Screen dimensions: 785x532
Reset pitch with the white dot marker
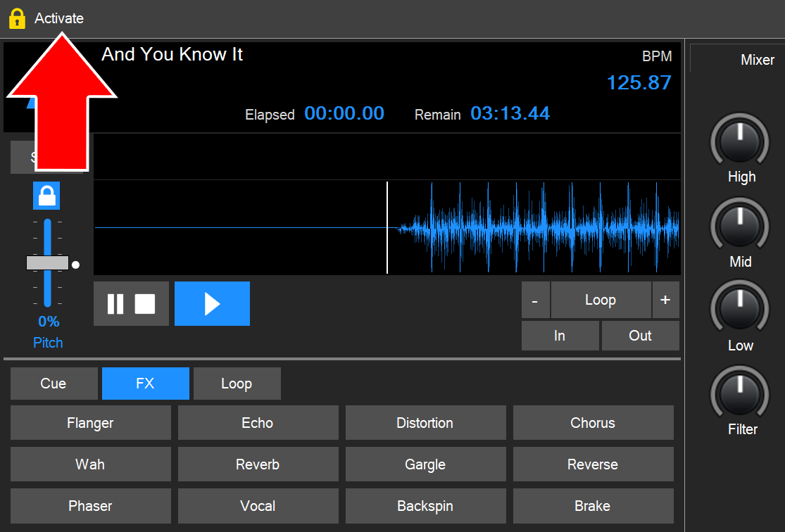tap(75, 265)
